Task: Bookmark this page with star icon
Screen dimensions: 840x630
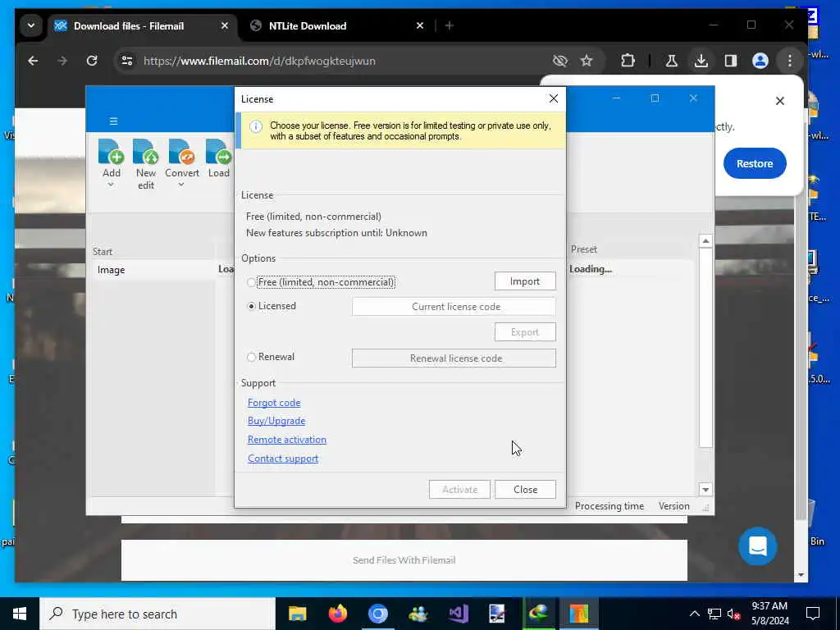Action: point(587,61)
